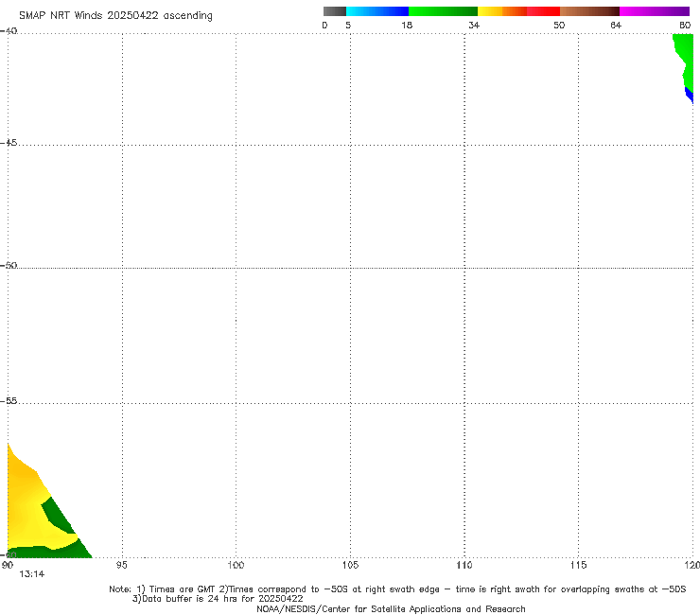Click the latitude label '-40'
The width and height of the screenshot is (700, 615).
coord(9,31)
